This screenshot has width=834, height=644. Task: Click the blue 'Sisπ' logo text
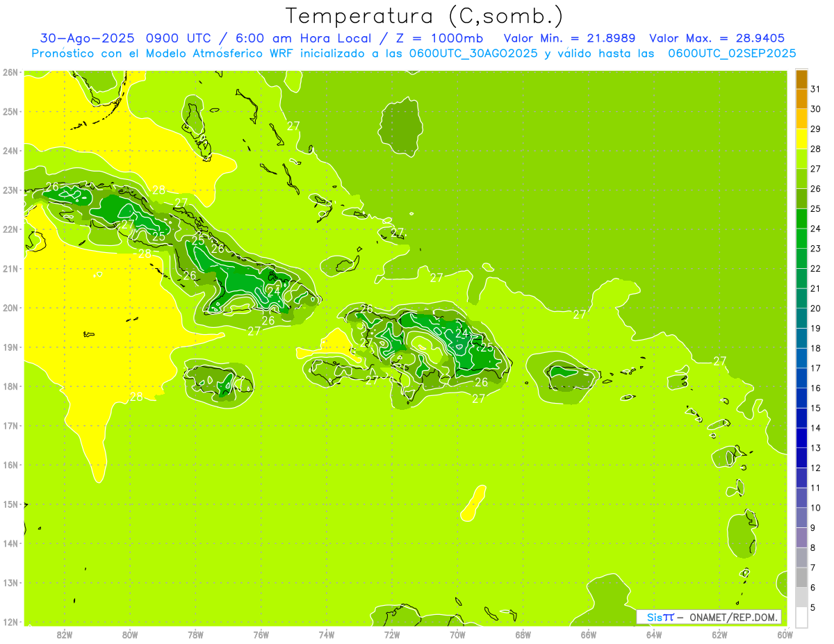pyautogui.click(x=660, y=617)
